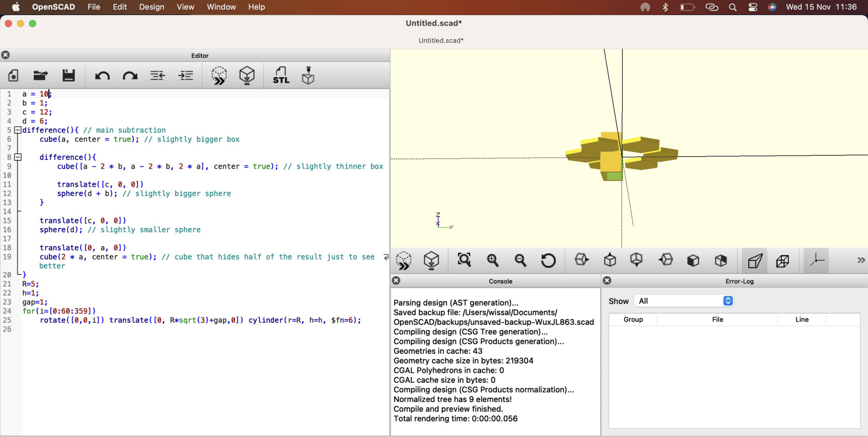
Task: Unindent the selected code
Action: tap(158, 76)
